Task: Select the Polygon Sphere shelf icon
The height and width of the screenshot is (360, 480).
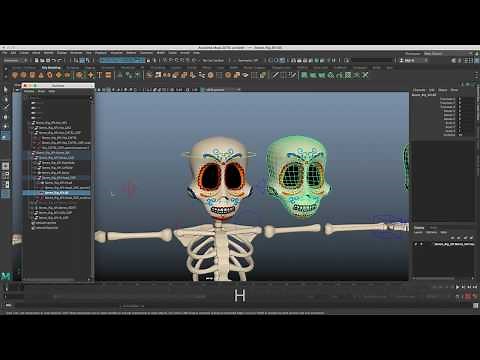Action: coord(15,75)
